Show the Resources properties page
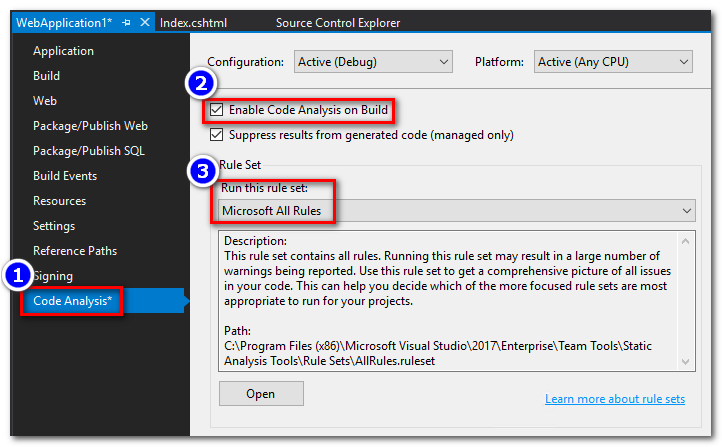 click(x=59, y=201)
